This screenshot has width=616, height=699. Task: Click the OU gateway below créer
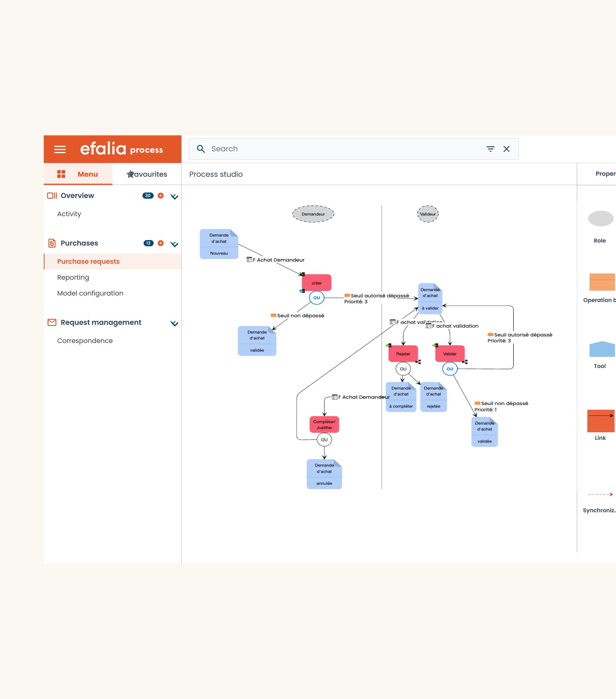[x=317, y=297]
